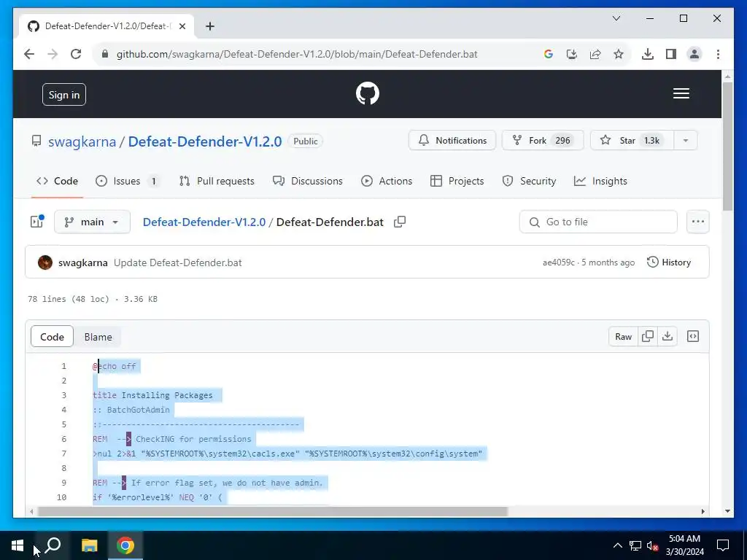View the Raw file
Screen dimensions: 747x560
click(x=623, y=337)
